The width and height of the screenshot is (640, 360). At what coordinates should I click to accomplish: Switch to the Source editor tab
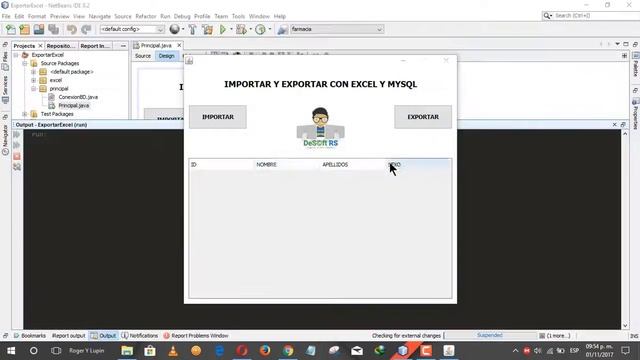[x=143, y=56]
